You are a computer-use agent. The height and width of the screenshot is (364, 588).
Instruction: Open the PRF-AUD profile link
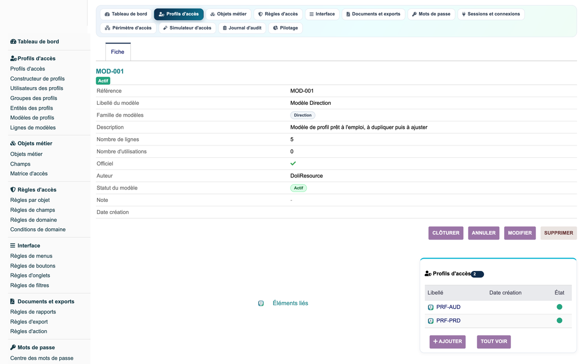(448, 307)
